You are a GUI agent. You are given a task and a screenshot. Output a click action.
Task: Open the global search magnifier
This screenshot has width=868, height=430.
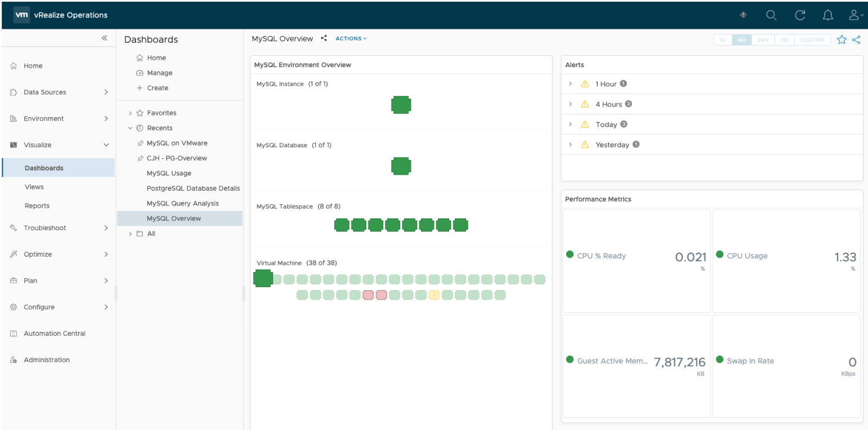771,15
